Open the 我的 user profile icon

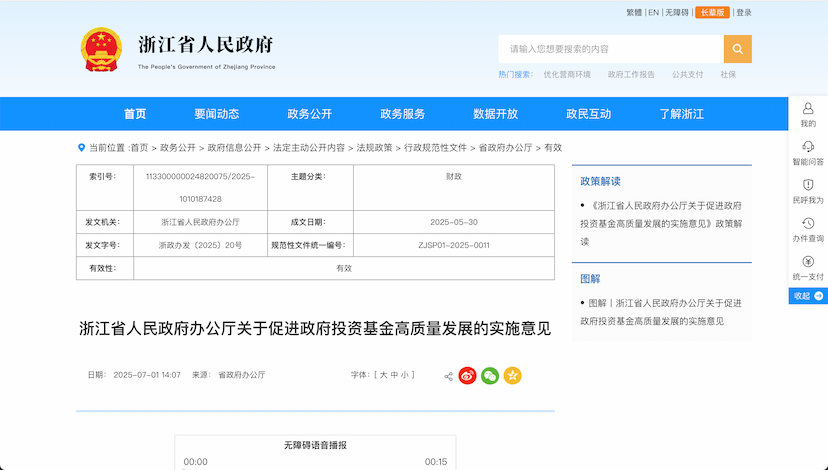coord(808,109)
